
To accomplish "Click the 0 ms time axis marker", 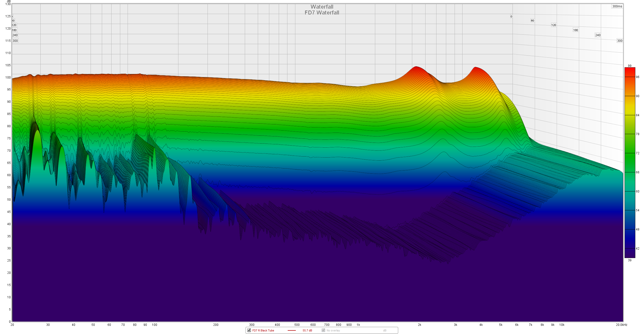I will 511,17.
